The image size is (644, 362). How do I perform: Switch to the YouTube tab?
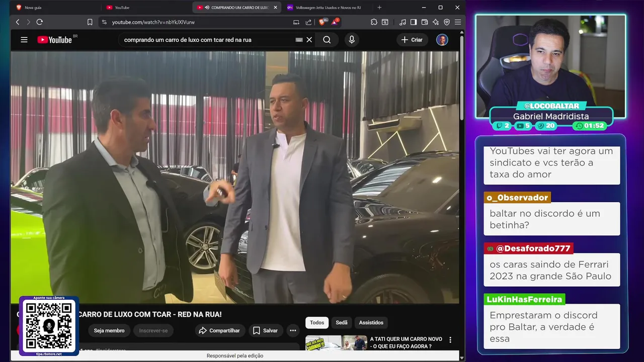pos(146,8)
